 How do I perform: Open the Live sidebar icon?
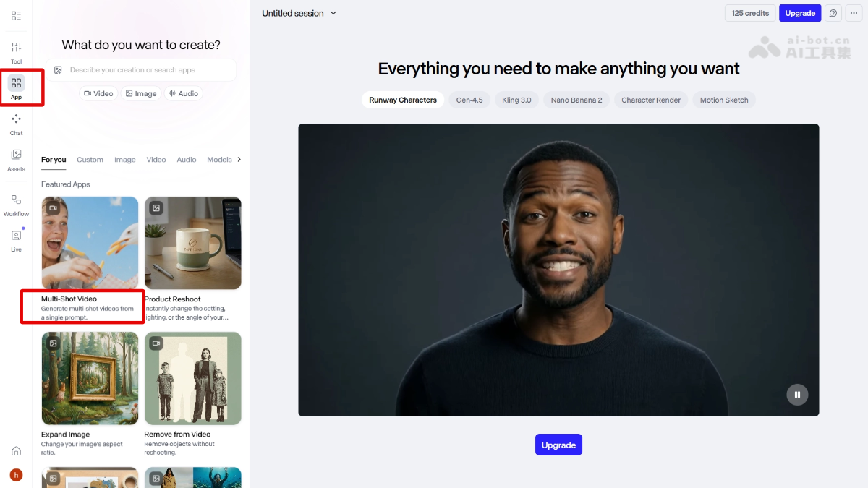16,240
